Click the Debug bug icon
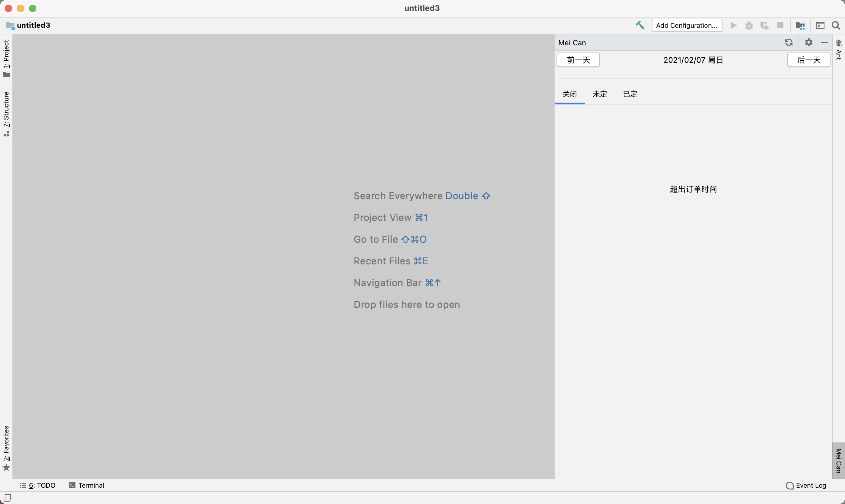This screenshot has width=845, height=504. point(749,25)
